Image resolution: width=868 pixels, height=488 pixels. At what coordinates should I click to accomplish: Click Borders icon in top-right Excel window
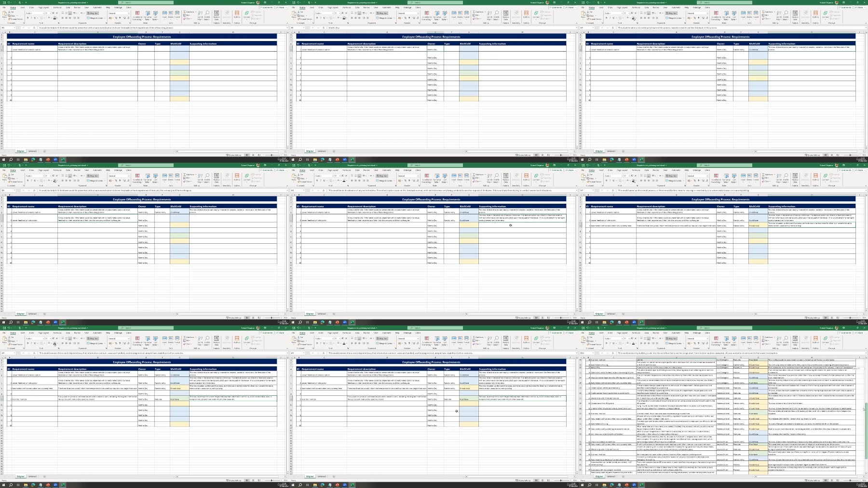pos(621,18)
